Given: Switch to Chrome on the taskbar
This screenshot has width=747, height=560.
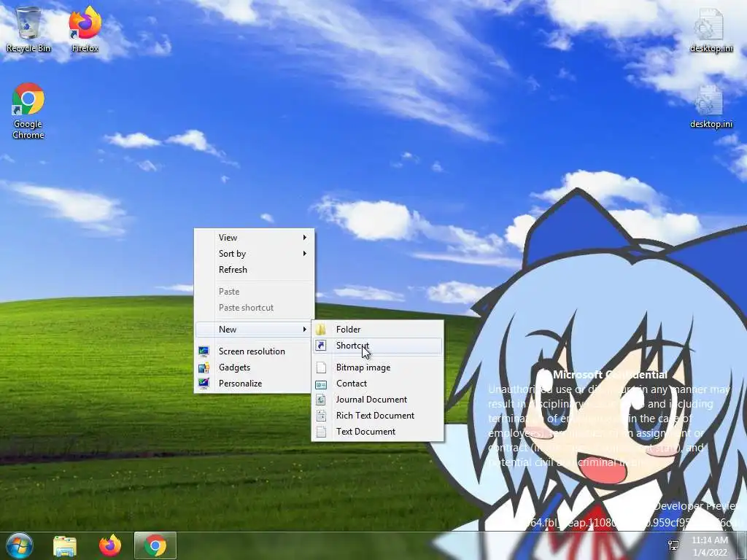Looking at the screenshot, I should (x=155, y=546).
